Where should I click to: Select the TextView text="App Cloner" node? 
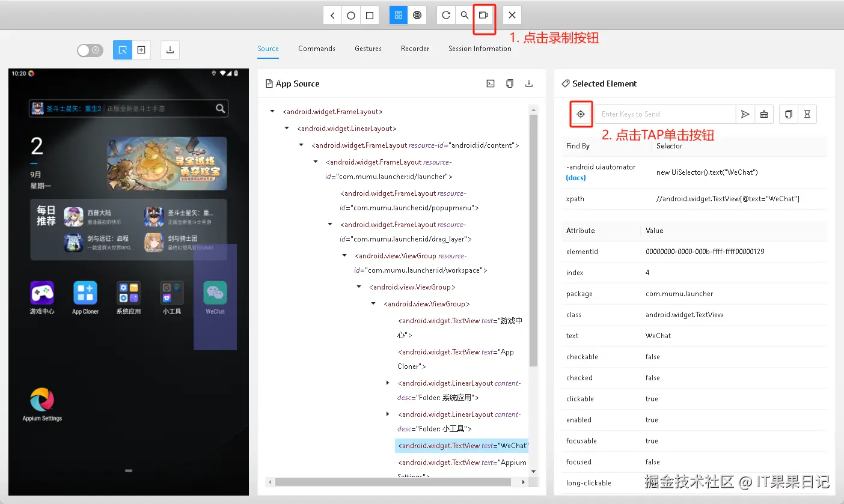456,359
